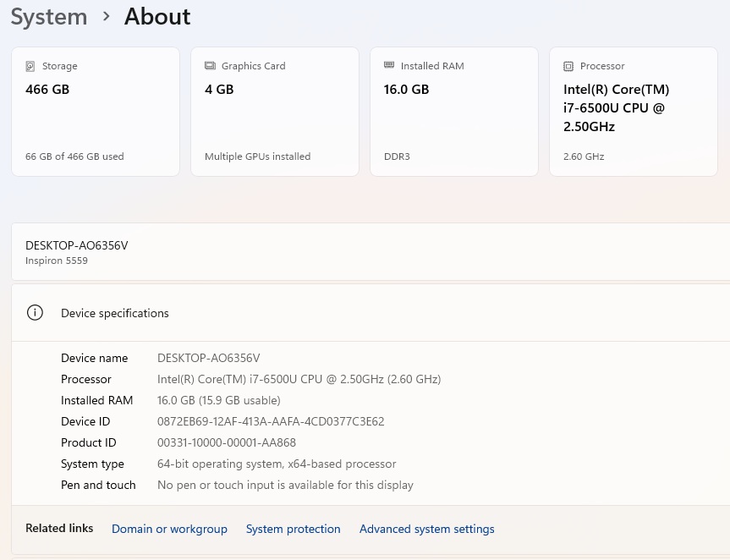Select the "16.0 GB (15.9 GB usable)" value
This screenshot has height=560, width=730.
pos(219,400)
